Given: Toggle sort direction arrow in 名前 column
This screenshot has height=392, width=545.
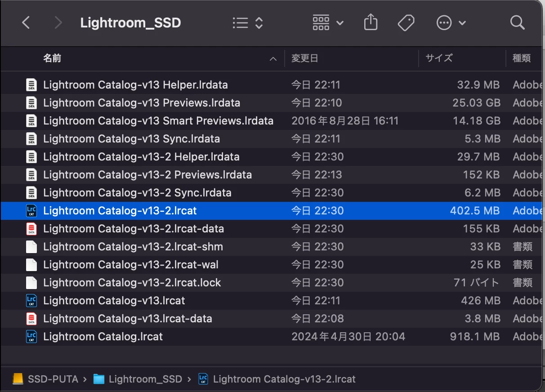Looking at the screenshot, I should (x=273, y=59).
